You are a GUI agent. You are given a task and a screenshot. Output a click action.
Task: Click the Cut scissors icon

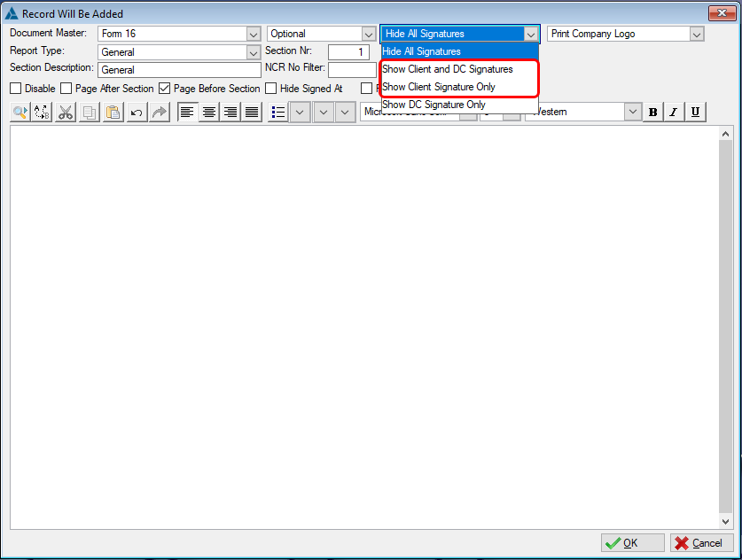tap(66, 113)
